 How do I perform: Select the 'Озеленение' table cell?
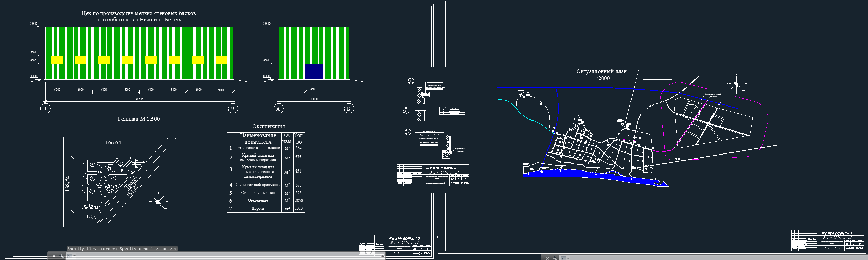[x=258, y=201]
